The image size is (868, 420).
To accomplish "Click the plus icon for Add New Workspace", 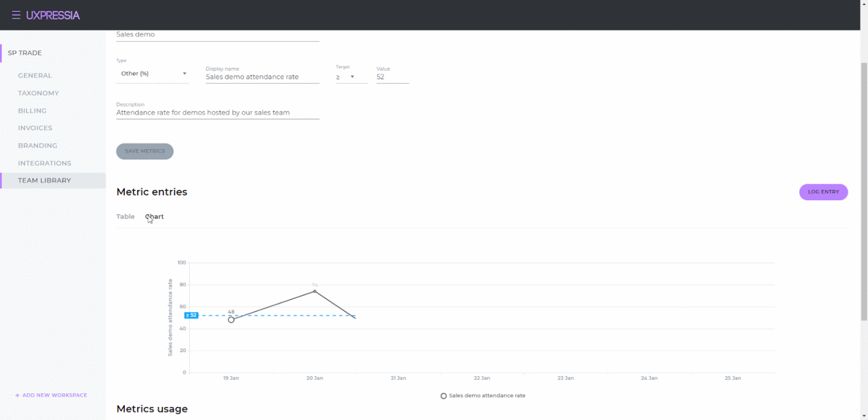I will [18, 395].
